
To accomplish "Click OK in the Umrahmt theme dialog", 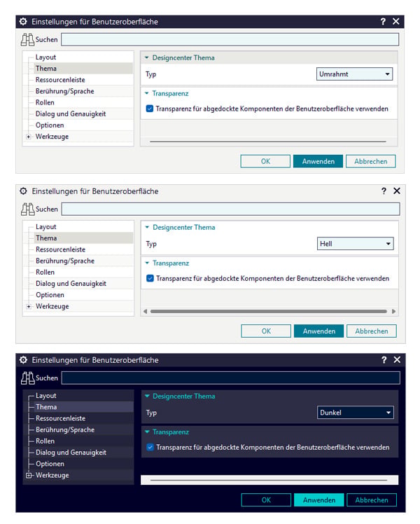I will pos(265,161).
